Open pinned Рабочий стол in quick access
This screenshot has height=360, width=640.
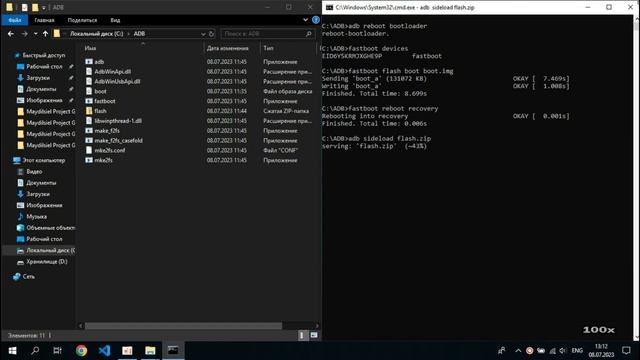tap(44, 67)
